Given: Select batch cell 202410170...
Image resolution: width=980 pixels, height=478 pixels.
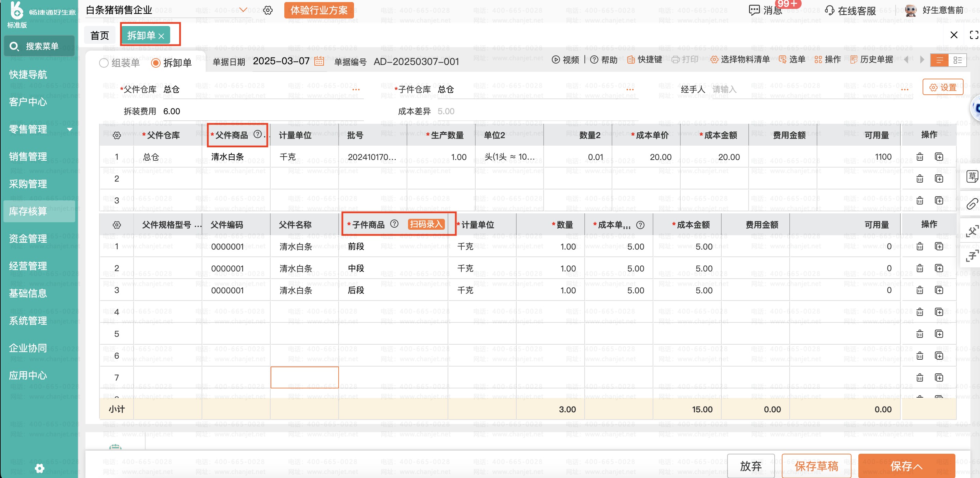Looking at the screenshot, I should click(x=372, y=157).
